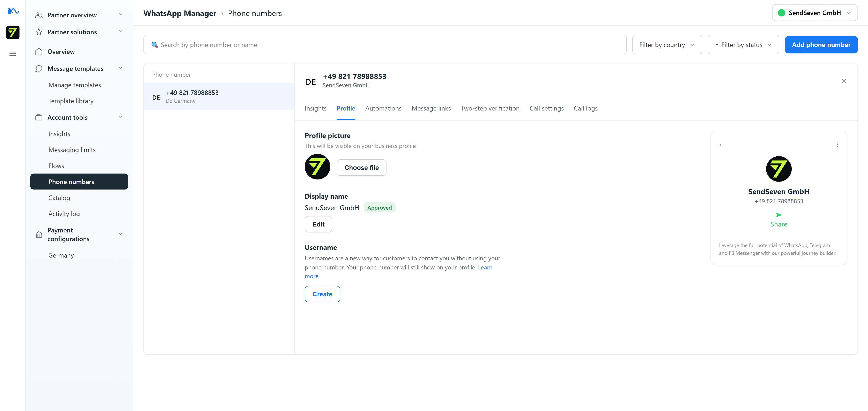868x411 pixels.
Task: Open the SendSeven GmbH account switcher
Action: (814, 13)
